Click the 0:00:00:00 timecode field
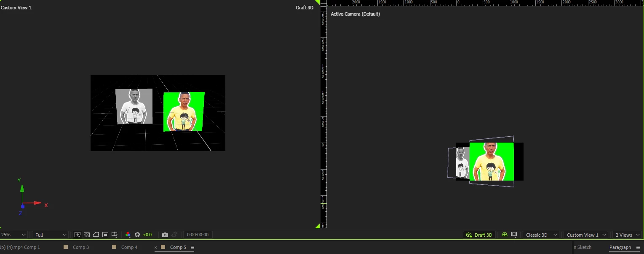644x254 pixels. coord(198,235)
